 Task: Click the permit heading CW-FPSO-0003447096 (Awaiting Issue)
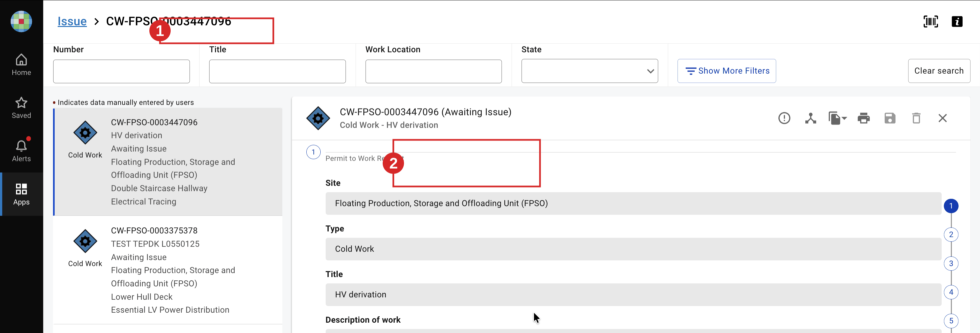pyautogui.click(x=425, y=112)
